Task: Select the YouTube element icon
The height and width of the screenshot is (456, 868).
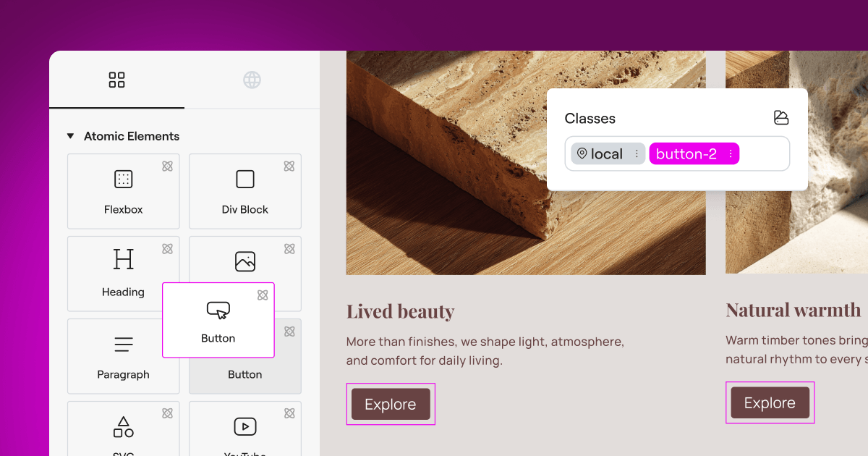Action: [x=244, y=426]
